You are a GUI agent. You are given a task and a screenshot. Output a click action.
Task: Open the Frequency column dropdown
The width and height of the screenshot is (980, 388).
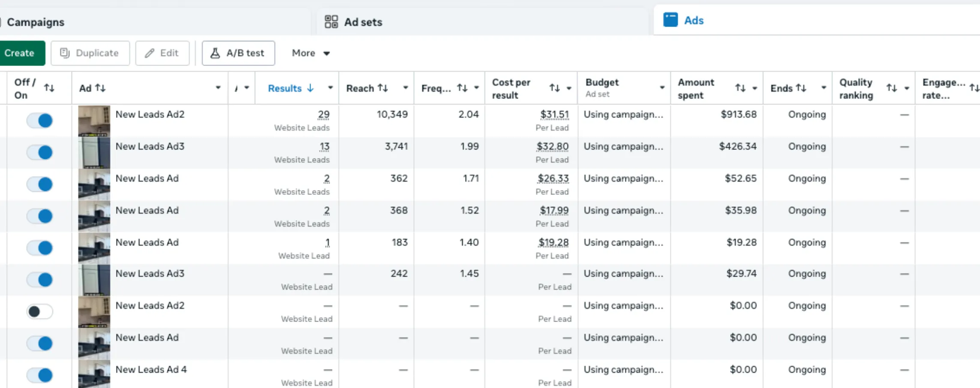[476, 88]
